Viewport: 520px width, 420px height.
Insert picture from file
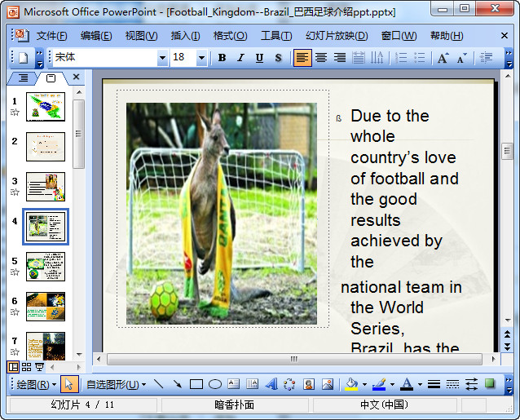(328, 384)
